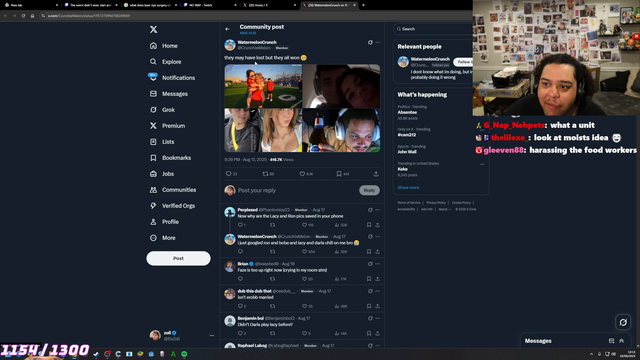Click the X logo in sidebar

pyautogui.click(x=153, y=29)
